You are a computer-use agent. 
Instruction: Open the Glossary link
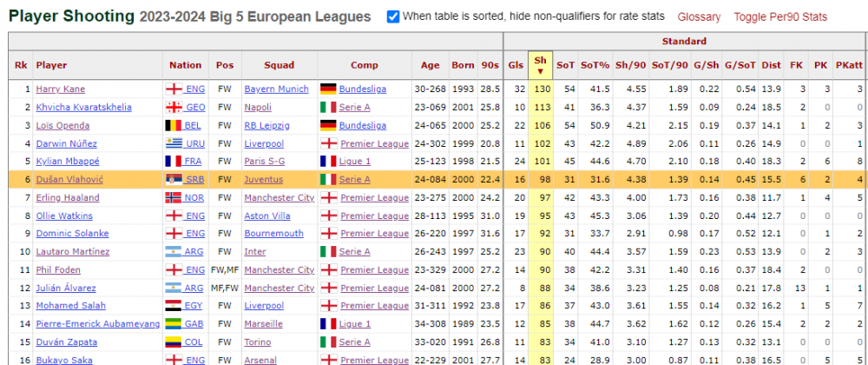pyautogui.click(x=699, y=17)
